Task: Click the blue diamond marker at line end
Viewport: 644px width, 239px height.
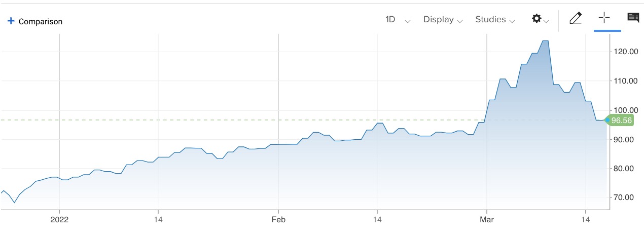Action: click(x=608, y=120)
